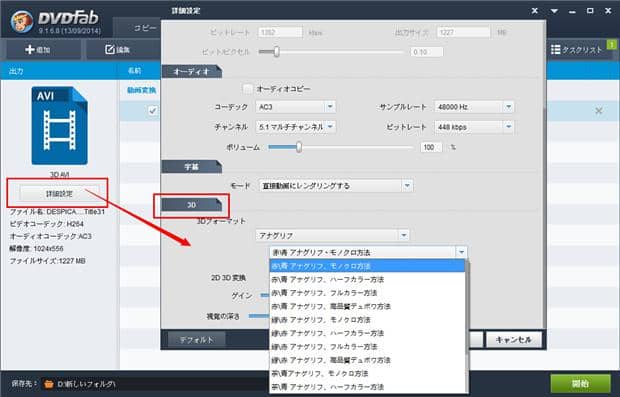The width and height of the screenshot is (620, 397).
Task: Open the チャンネル 5.1 dropdown
Action: (x=295, y=127)
